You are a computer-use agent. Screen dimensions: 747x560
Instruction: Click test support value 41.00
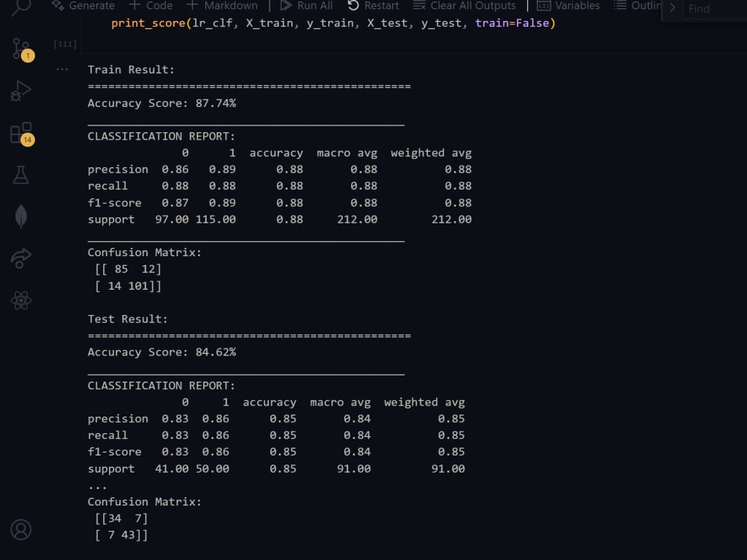tap(172, 469)
